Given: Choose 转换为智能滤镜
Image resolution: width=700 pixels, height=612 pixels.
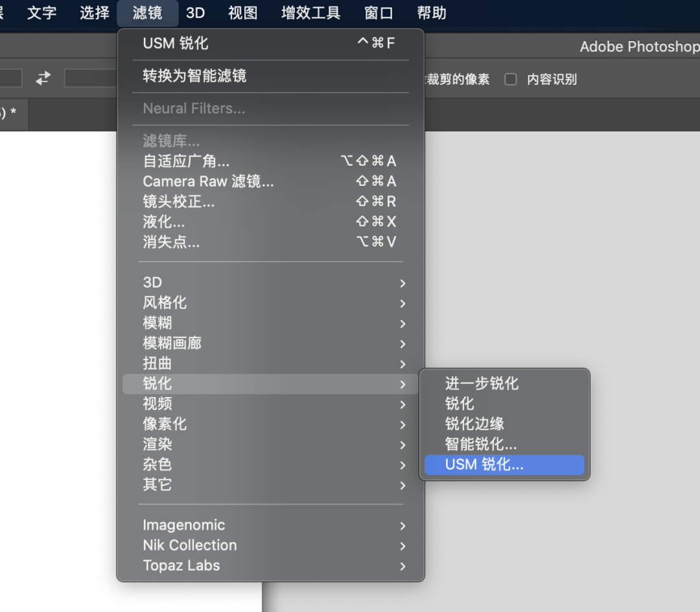Looking at the screenshot, I should (x=270, y=75).
